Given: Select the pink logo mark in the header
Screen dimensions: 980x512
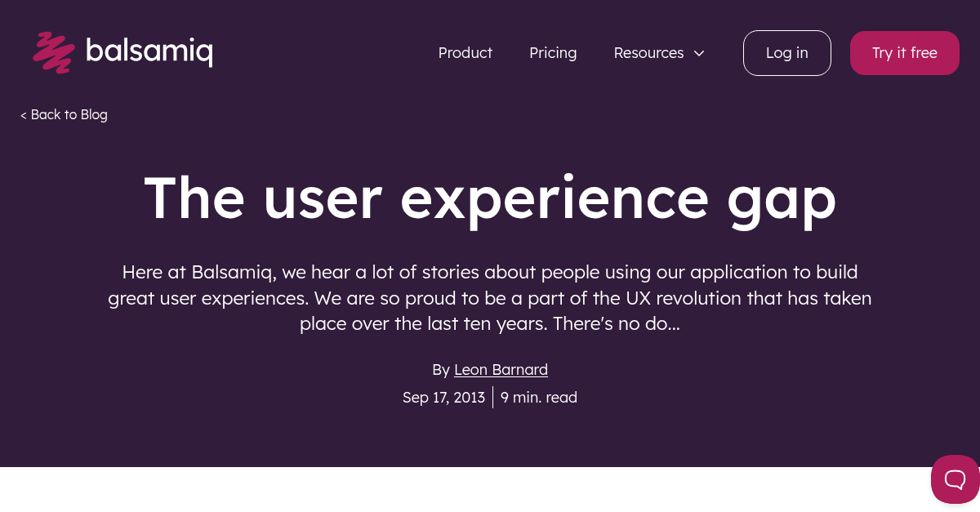Looking at the screenshot, I should point(53,52).
